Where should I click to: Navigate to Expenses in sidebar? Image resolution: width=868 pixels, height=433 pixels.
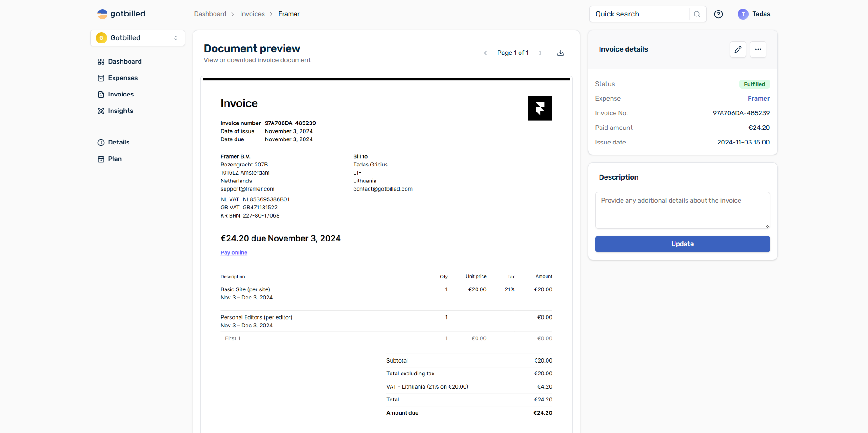pyautogui.click(x=123, y=78)
